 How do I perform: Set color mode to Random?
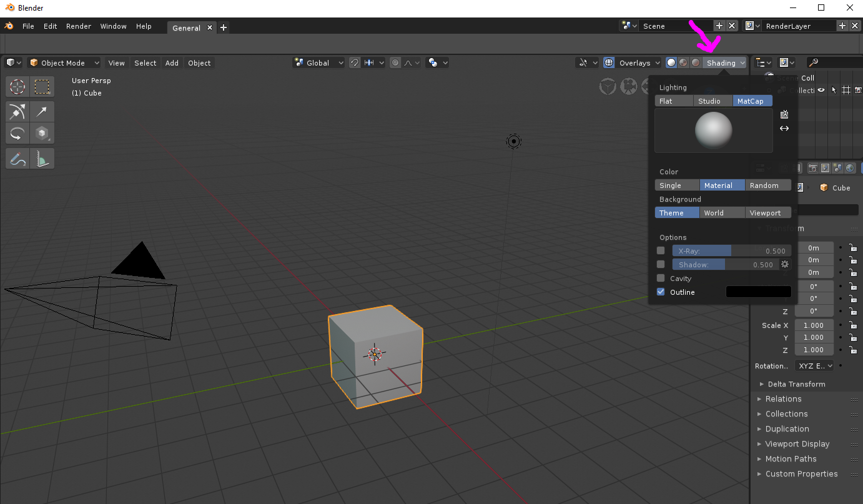768,185
